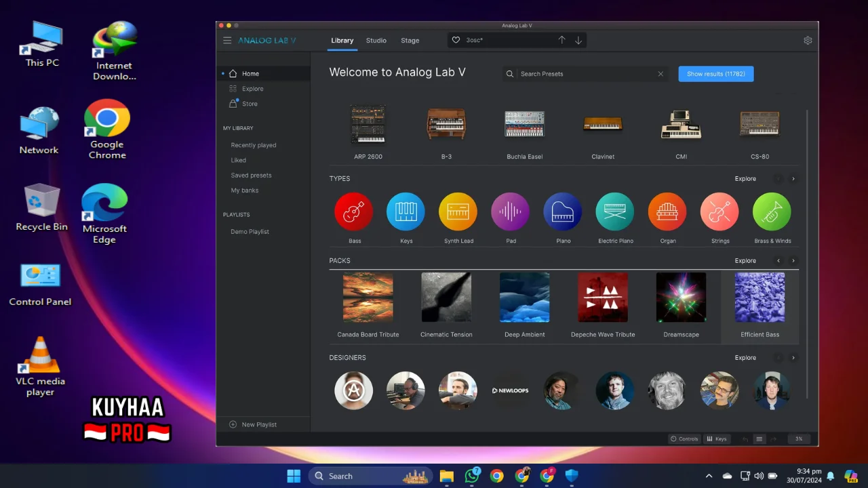Click Explore link in Packs section
868x488 pixels.
point(745,261)
